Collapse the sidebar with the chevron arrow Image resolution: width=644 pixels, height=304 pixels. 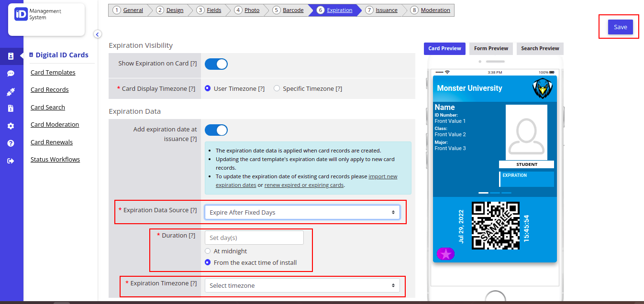(x=98, y=34)
